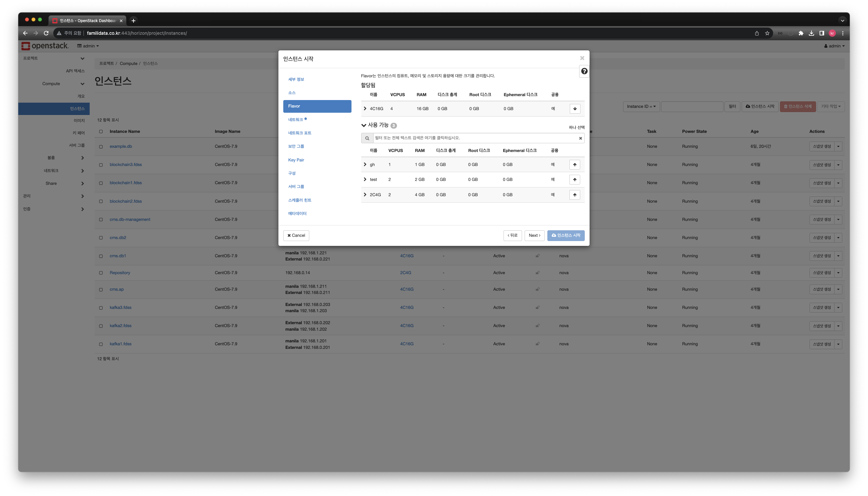Toggle the select-all instances checkbox
The height and width of the screenshot is (496, 868).
click(x=101, y=132)
